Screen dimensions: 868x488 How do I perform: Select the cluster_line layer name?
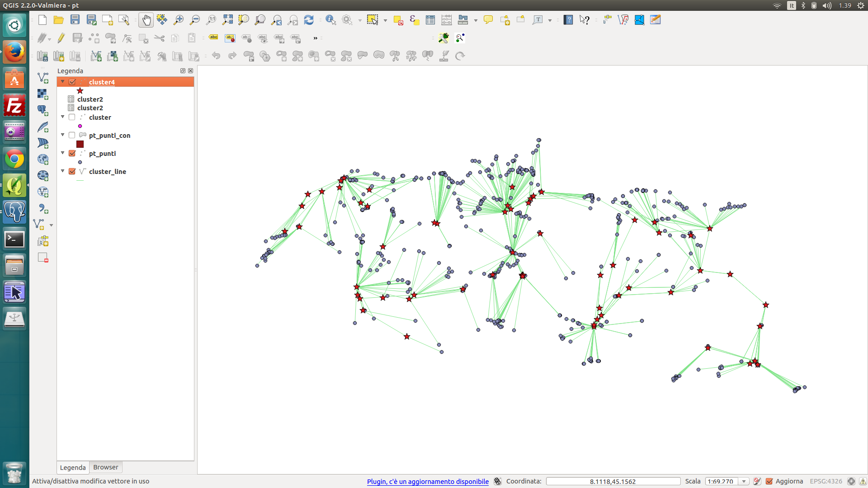point(108,172)
